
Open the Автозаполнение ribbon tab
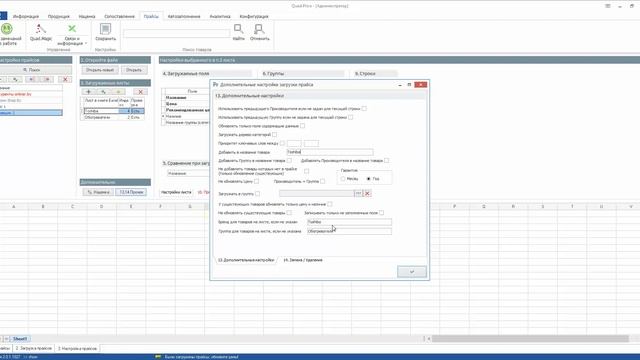[x=184, y=16]
